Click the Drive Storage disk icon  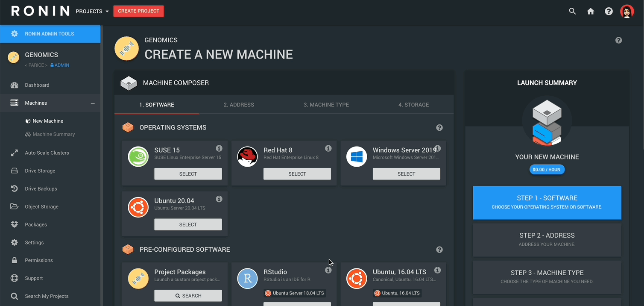15,171
